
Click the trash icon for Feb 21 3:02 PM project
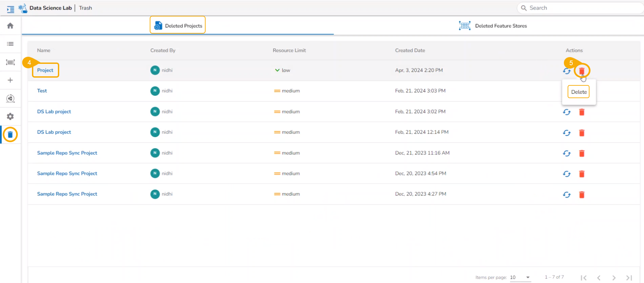tap(582, 112)
